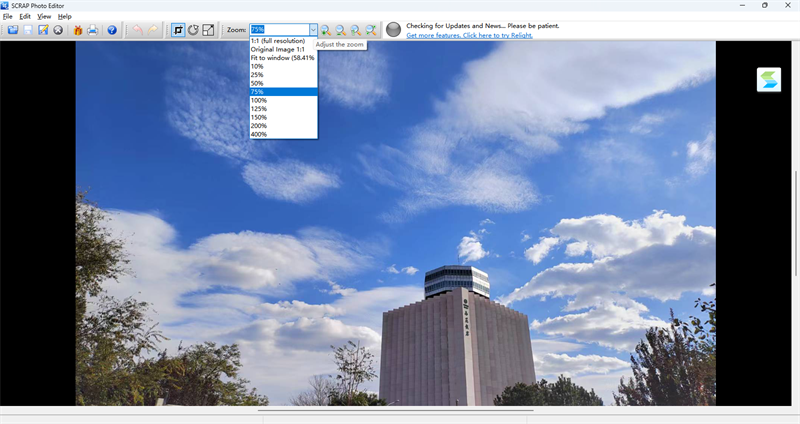Click the Resize tool icon
This screenshot has height=424, width=800.
tap(208, 30)
